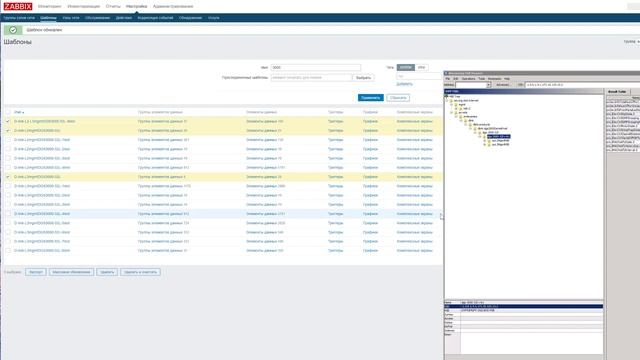Click folder icon next to mgmt node

[x=456, y=104]
